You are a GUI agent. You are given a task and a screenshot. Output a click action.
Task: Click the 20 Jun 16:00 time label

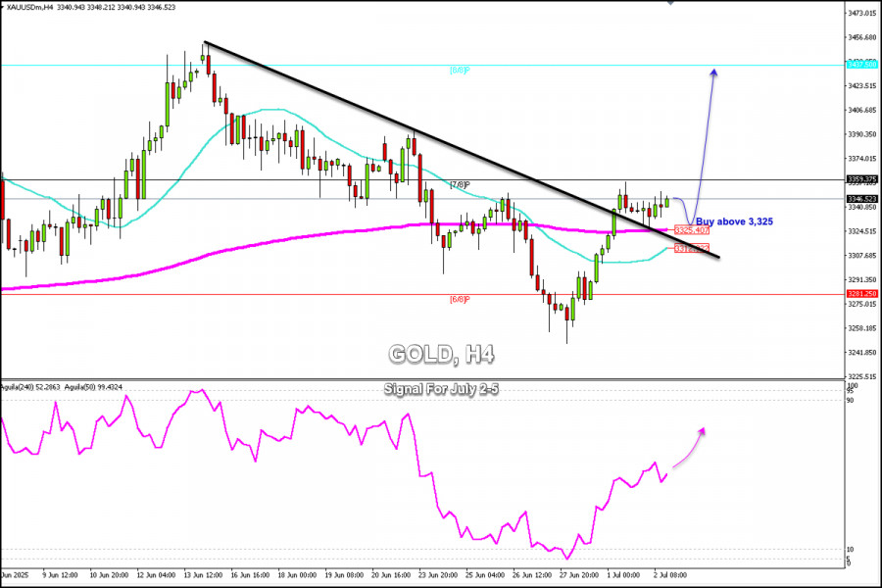point(390,575)
